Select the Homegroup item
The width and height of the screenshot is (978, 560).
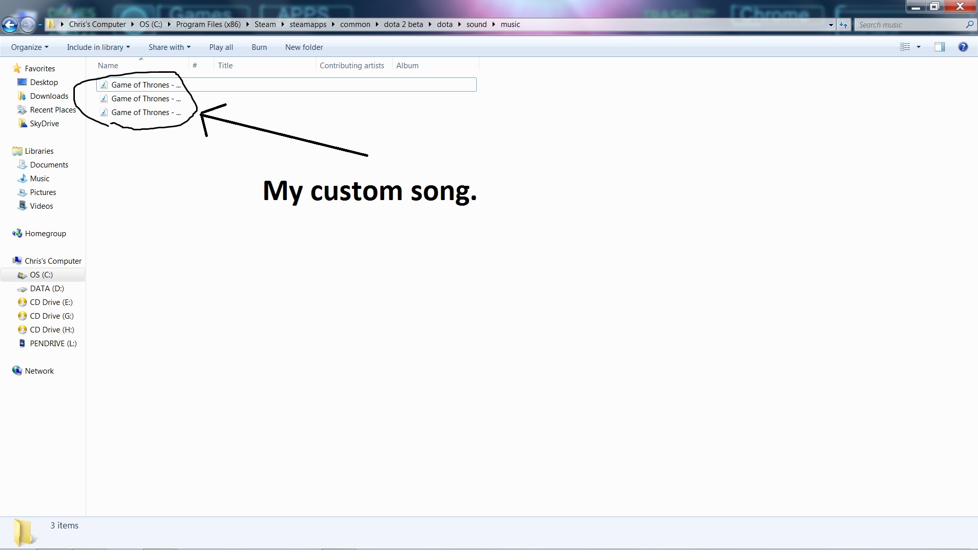tap(45, 234)
